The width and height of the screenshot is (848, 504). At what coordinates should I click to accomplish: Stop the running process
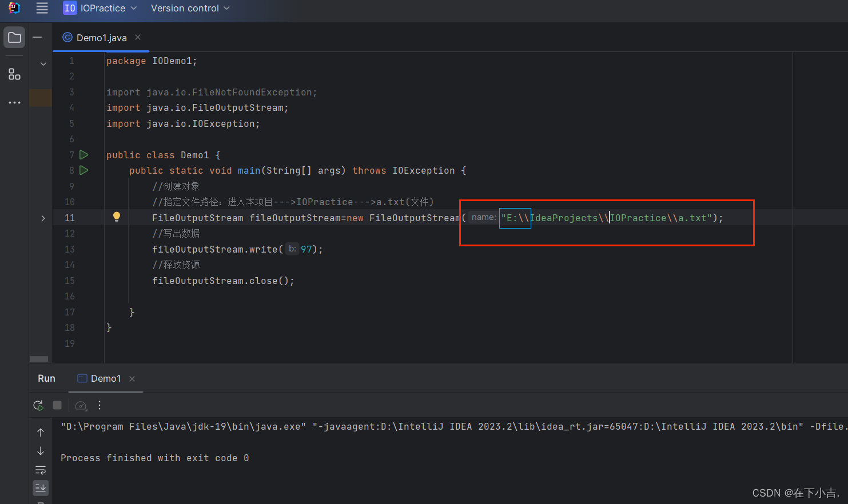pyautogui.click(x=57, y=405)
